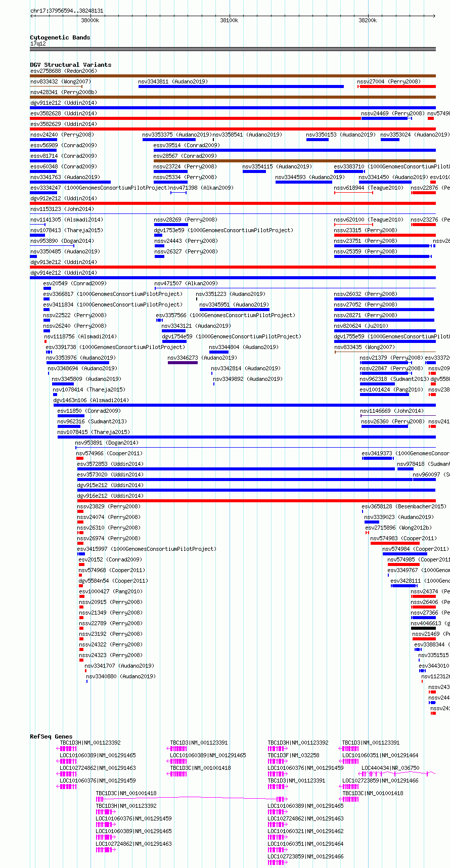This screenshot has width=450, height=868.
Task: Click the Cytogenetic Bands track title
Action: (60, 37)
